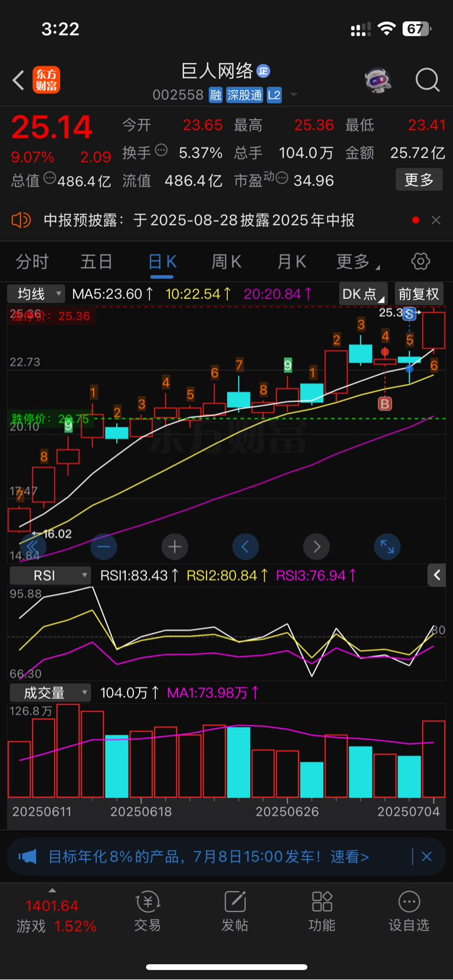Open the RSI indicator dropdown

(x=50, y=575)
